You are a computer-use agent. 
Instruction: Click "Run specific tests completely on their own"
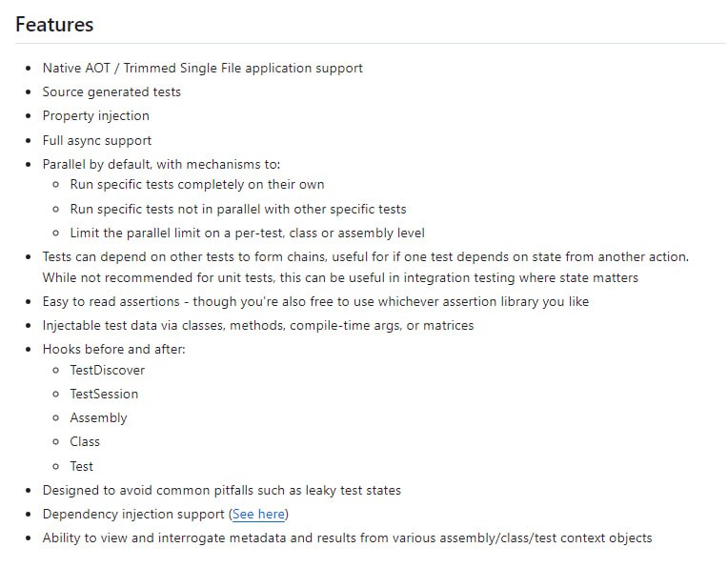(x=197, y=184)
